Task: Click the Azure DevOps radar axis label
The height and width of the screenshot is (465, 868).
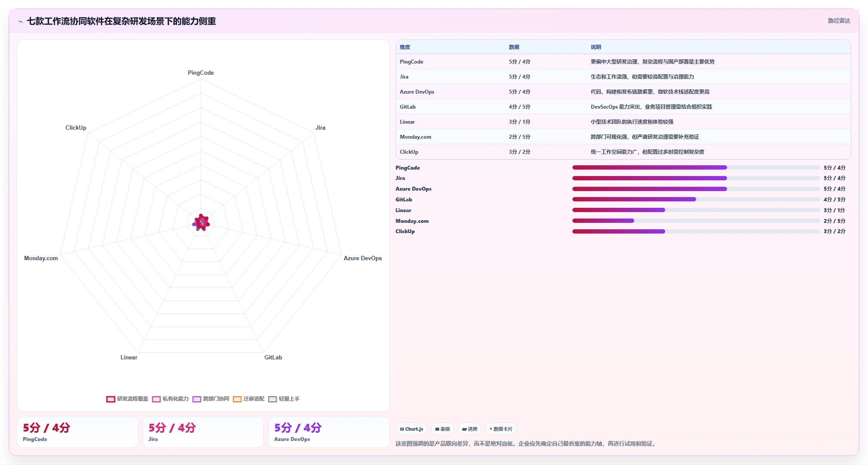Action: (x=363, y=258)
